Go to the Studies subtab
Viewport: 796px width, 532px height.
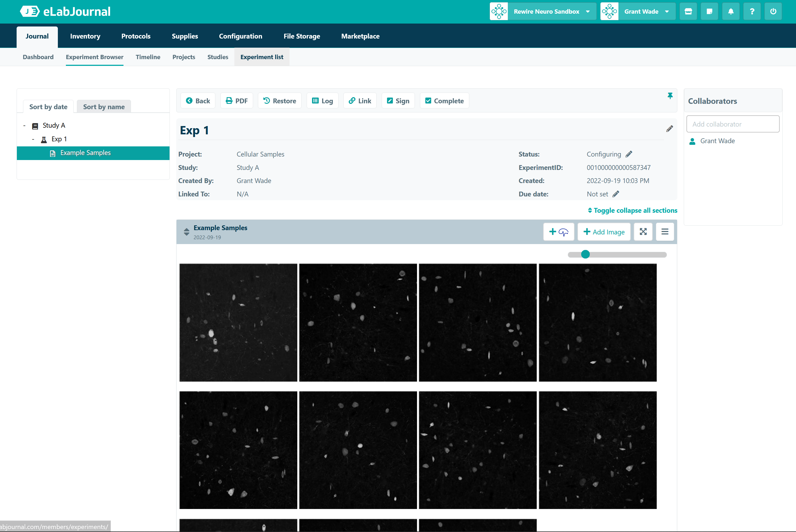[x=218, y=57]
